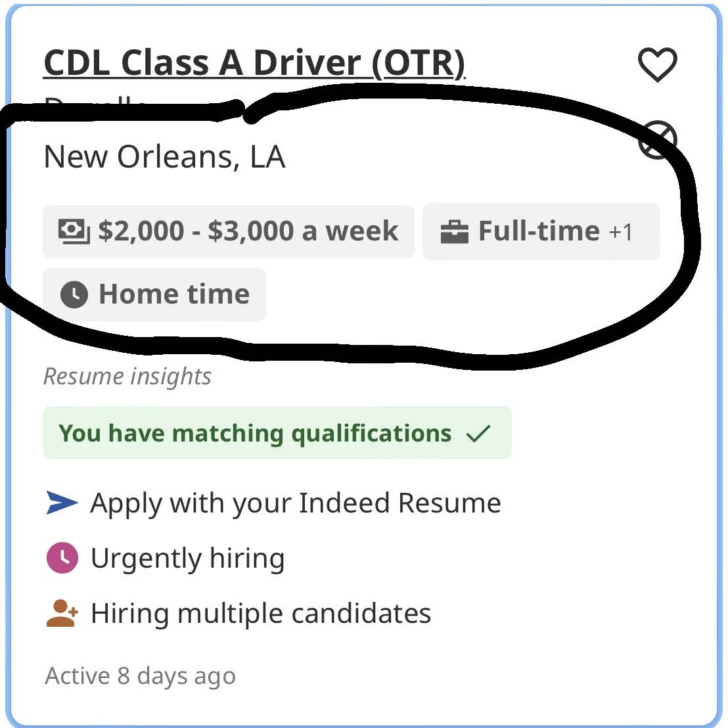The image size is (728, 728).
Task: Click the clock icon in Home time chip
Action: (x=74, y=294)
